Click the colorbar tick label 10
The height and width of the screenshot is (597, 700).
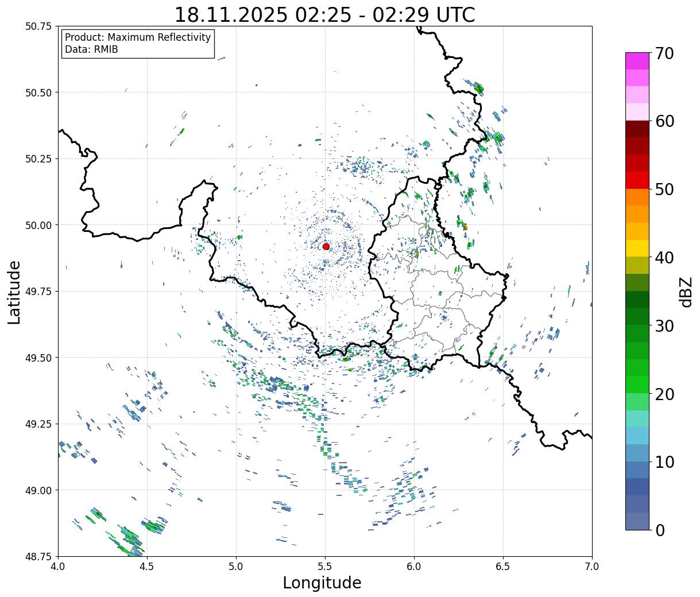click(664, 462)
